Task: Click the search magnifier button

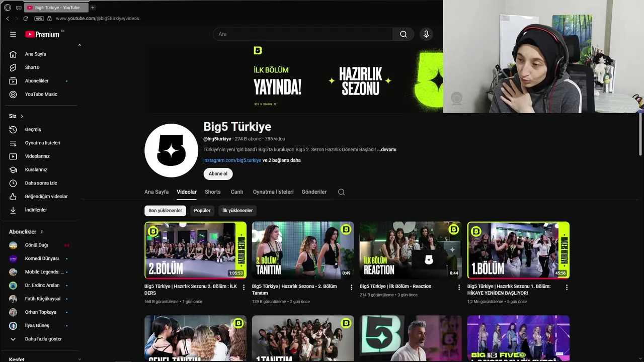Action: [404, 34]
